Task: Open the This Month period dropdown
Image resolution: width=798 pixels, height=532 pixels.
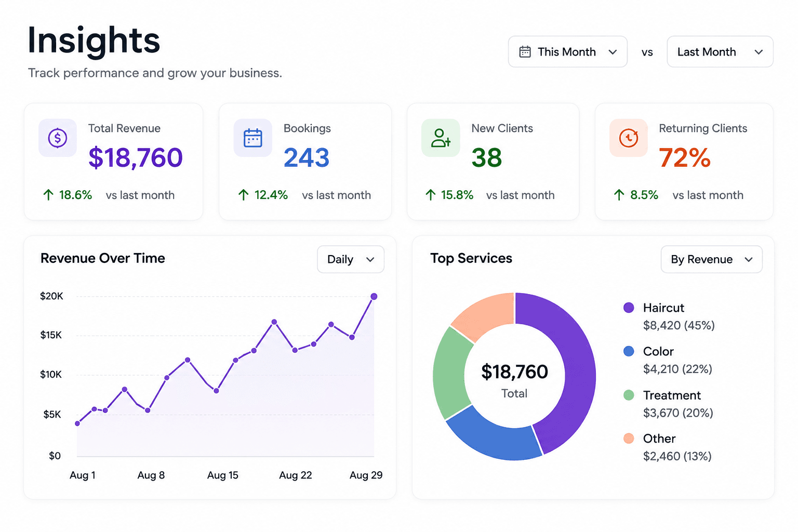Action: [568, 52]
